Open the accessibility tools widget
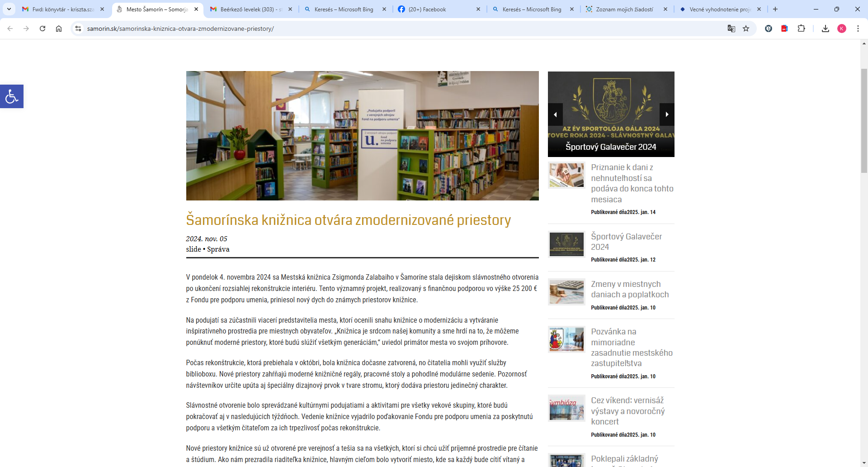The width and height of the screenshot is (868, 467). click(12, 96)
